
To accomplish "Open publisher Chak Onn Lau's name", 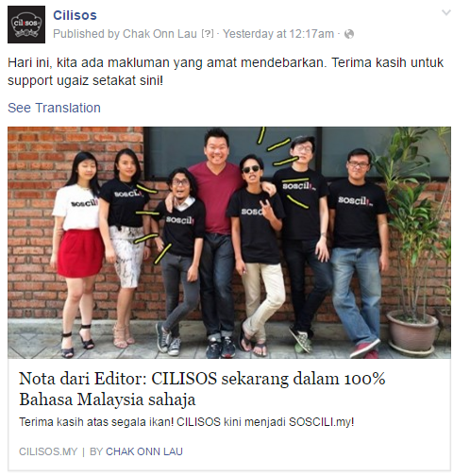I will [159, 34].
